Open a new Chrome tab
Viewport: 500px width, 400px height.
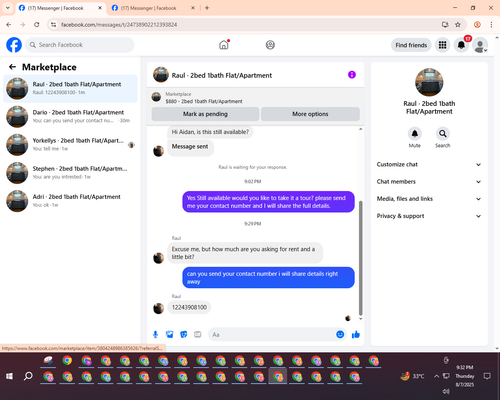(207, 8)
